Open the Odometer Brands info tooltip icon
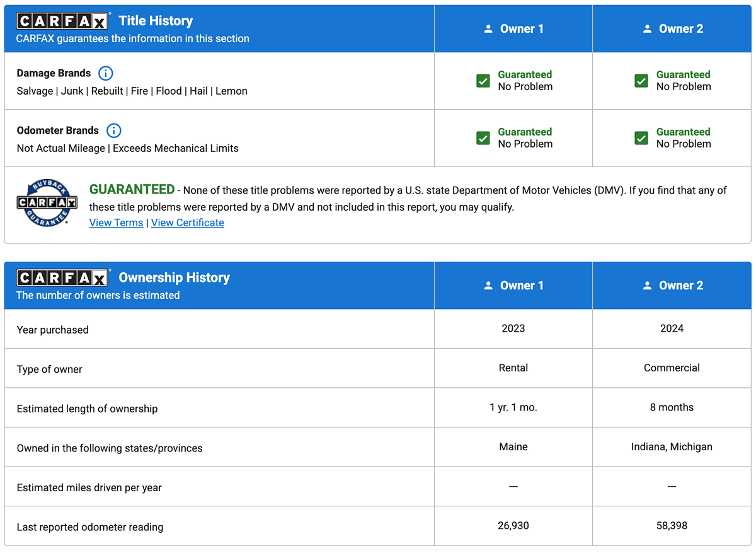756x553 pixels. 113,131
